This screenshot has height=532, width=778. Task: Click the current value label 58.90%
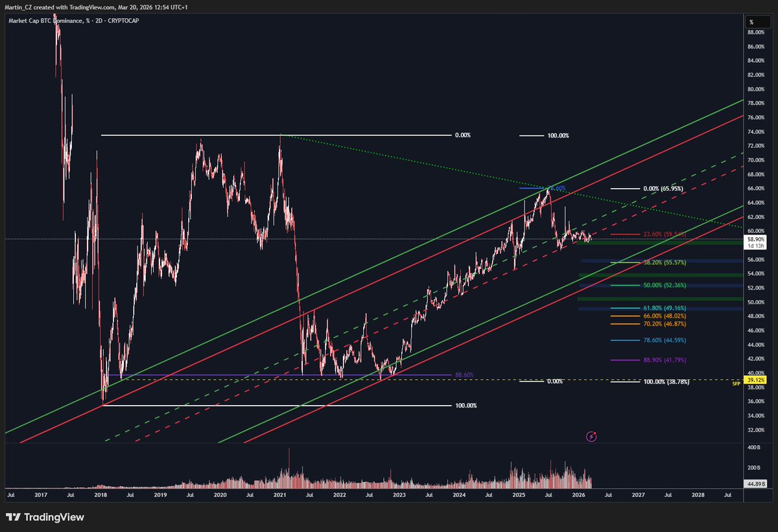click(756, 239)
